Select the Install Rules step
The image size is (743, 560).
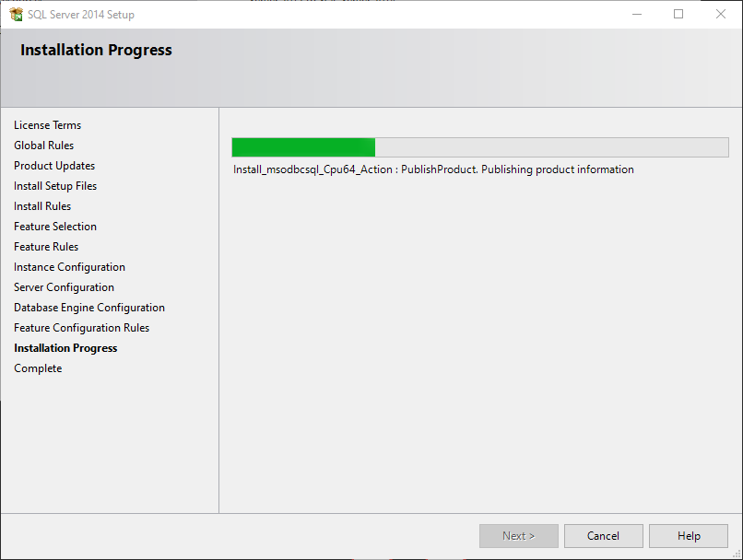[42, 206]
